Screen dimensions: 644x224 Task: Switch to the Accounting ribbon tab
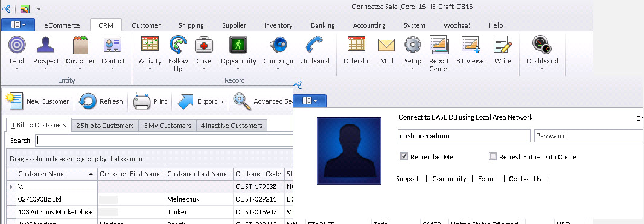[369, 25]
